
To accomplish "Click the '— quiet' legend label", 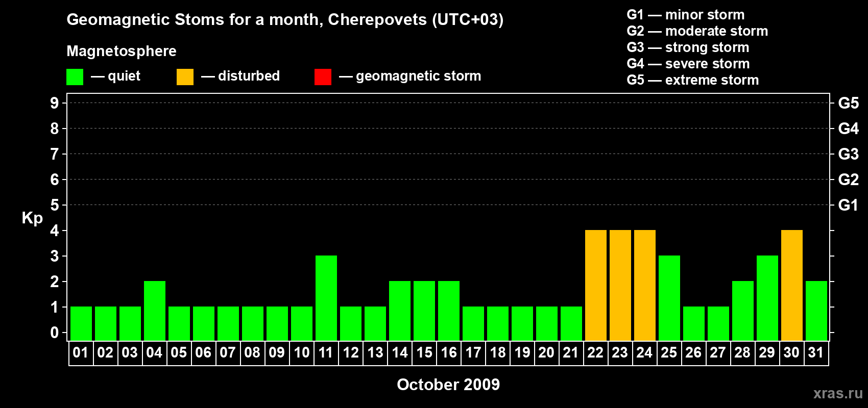I will click(x=115, y=76).
